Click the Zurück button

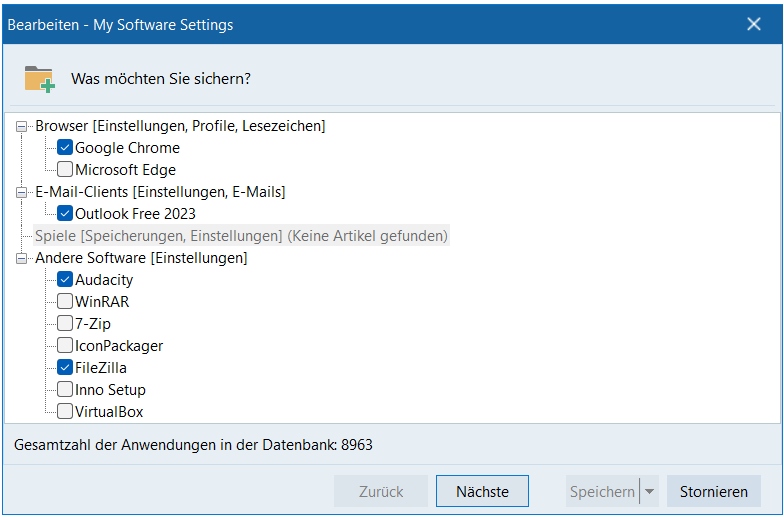[381, 492]
